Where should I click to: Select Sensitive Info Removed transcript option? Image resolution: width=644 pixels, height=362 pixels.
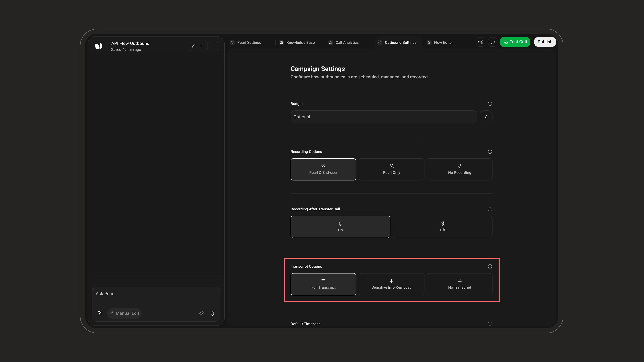(392, 284)
